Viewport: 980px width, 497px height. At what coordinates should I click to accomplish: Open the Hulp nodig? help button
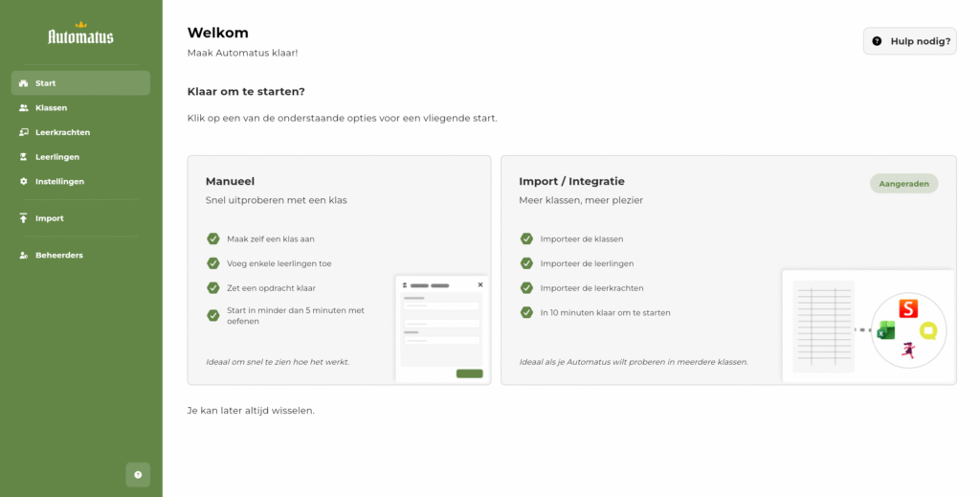coord(909,41)
